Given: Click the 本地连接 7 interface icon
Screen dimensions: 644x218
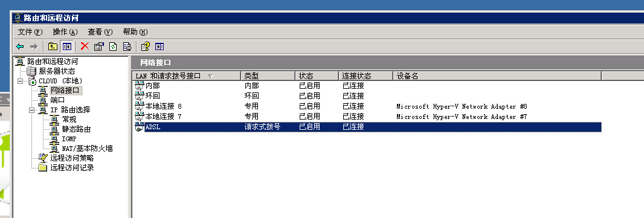Looking at the screenshot, I should (x=140, y=117).
